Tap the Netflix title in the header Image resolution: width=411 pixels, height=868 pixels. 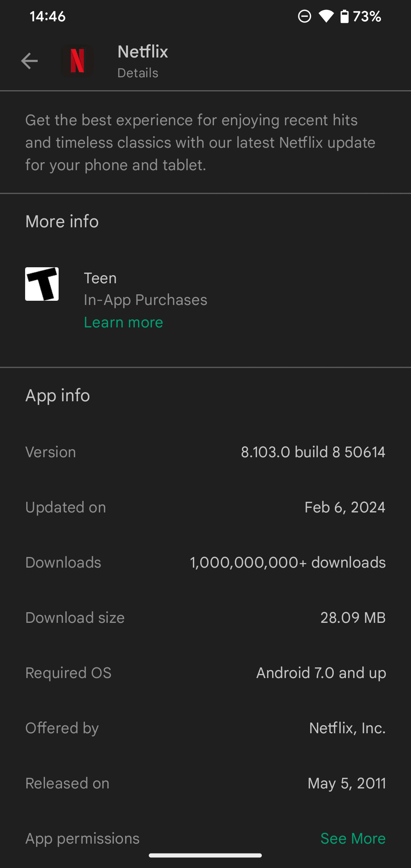[143, 51]
